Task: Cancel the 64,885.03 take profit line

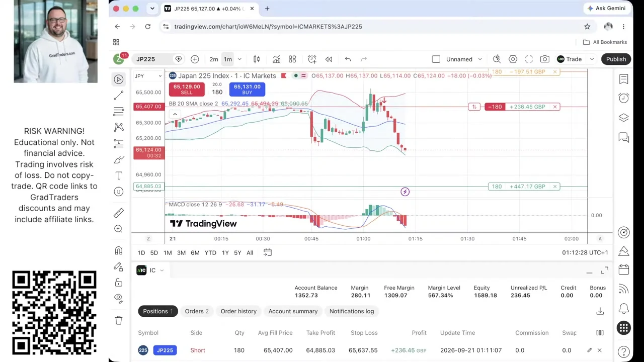Action: (555, 187)
